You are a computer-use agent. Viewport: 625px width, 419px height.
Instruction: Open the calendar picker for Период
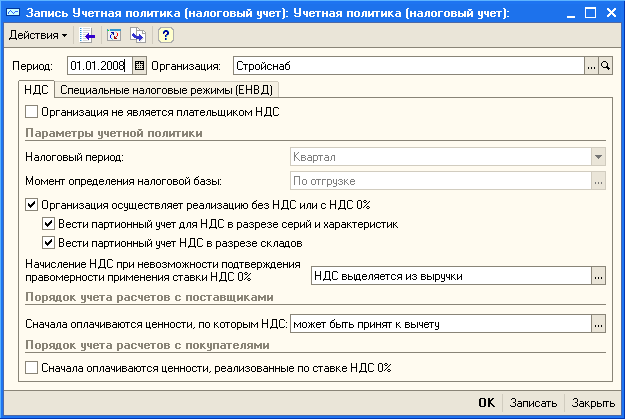(140, 66)
